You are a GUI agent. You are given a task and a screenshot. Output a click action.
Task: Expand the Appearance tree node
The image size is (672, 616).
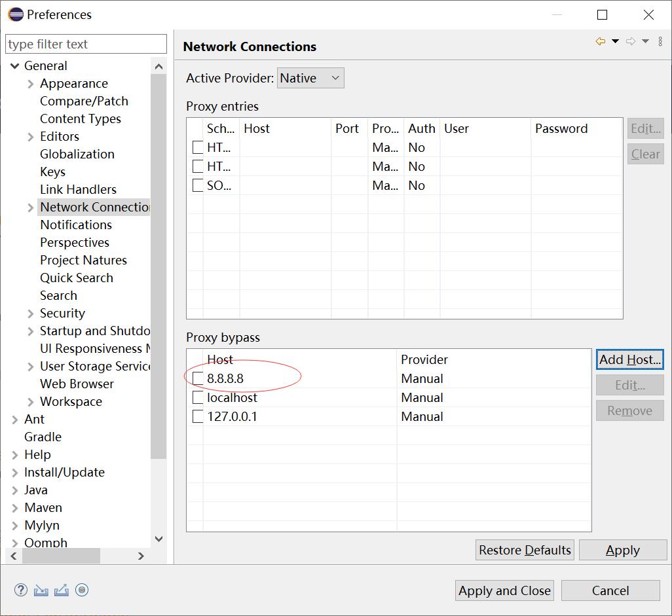tap(30, 84)
